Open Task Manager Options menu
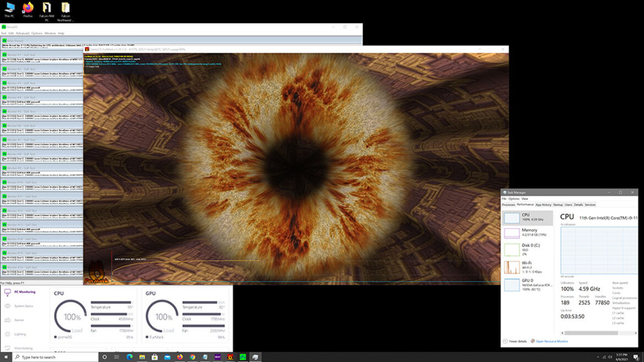 [514, 199]
